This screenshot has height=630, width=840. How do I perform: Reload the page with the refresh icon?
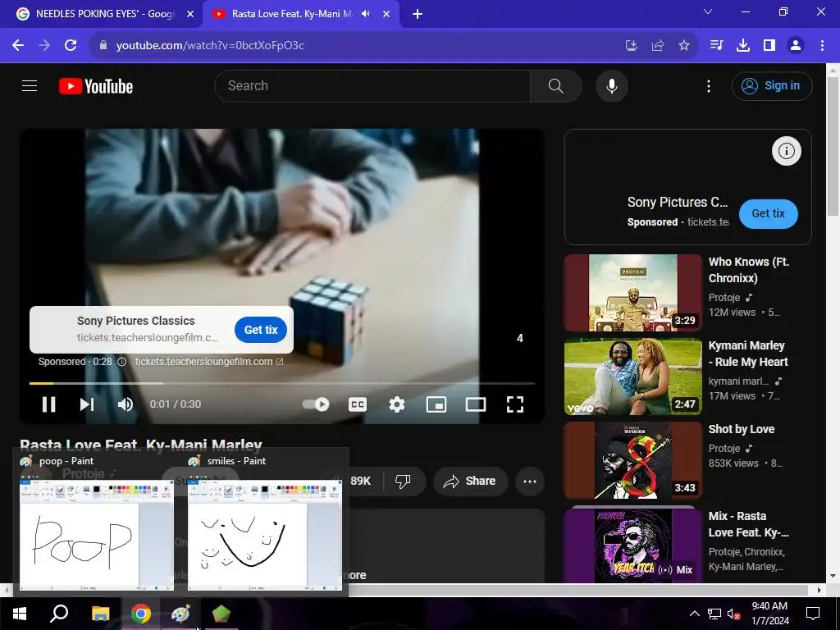point(71,46)
